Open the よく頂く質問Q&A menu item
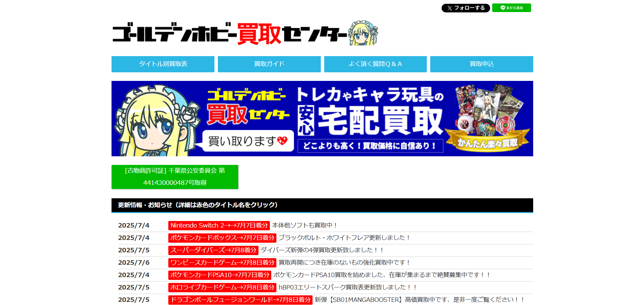The image size is (644, 305). click(376, 64)
